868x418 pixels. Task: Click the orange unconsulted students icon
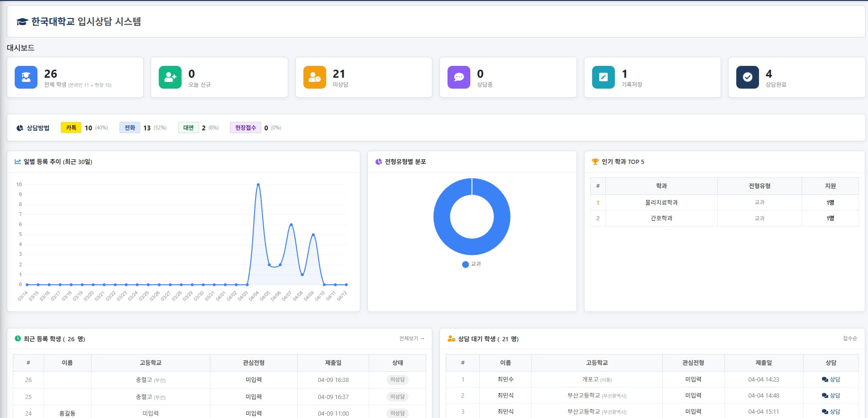tap(314, 77)
